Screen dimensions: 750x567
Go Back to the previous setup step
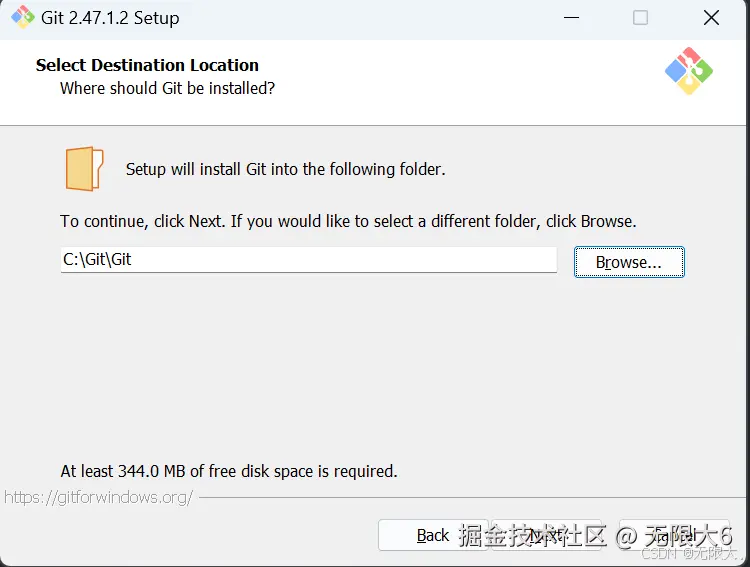pos(432,535)
